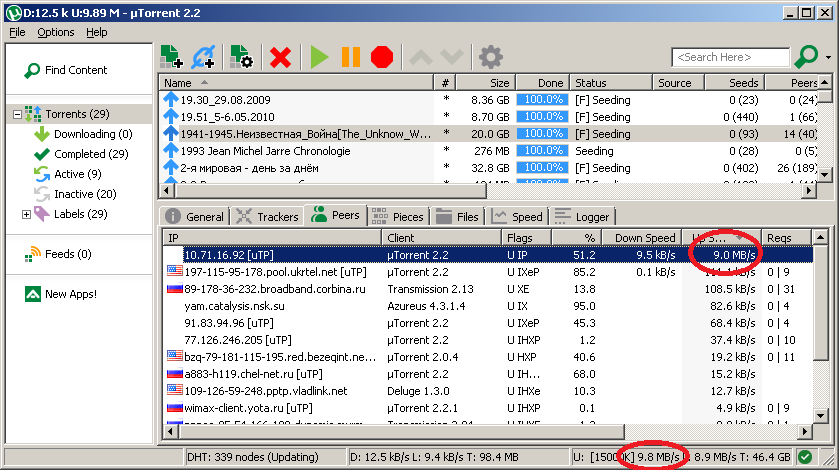The height and width of the screenshot is (470, 839).
Task: Show Downloading (0) torrents
Action: 93,134
